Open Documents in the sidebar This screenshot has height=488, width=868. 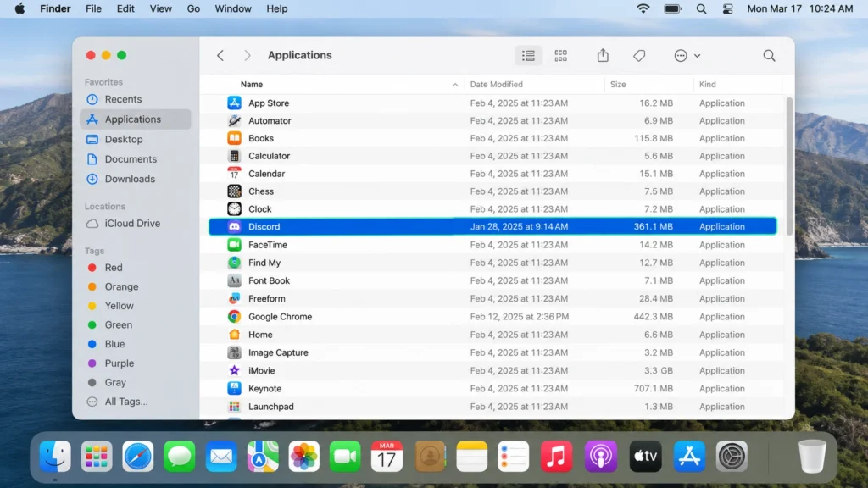click(x=136, y=159)
